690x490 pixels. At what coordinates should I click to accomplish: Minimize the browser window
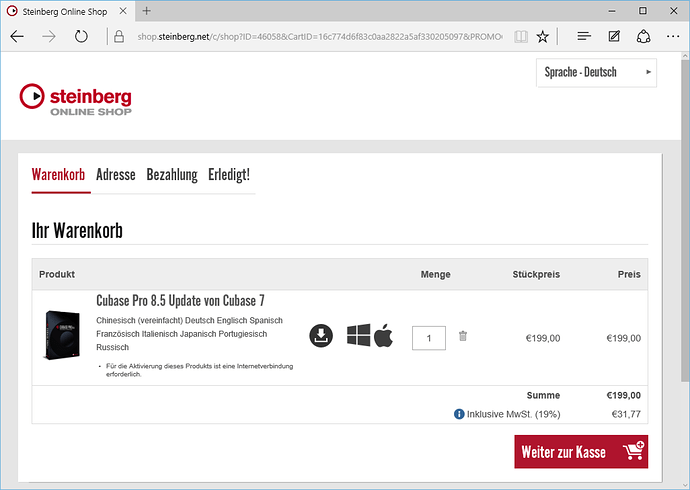point(612,11)
